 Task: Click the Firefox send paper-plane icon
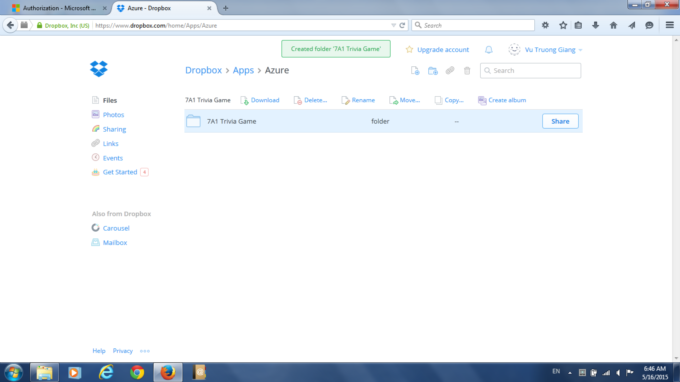coord(632,25)
